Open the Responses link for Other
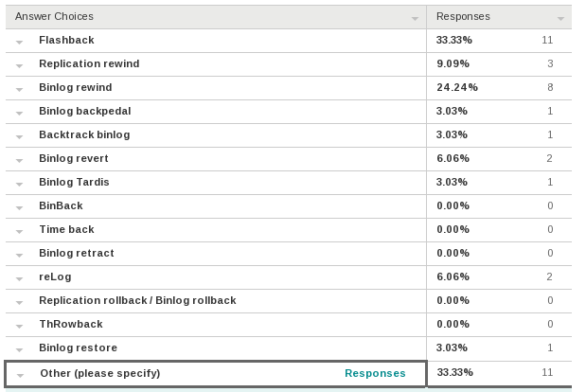 [375, 373]
